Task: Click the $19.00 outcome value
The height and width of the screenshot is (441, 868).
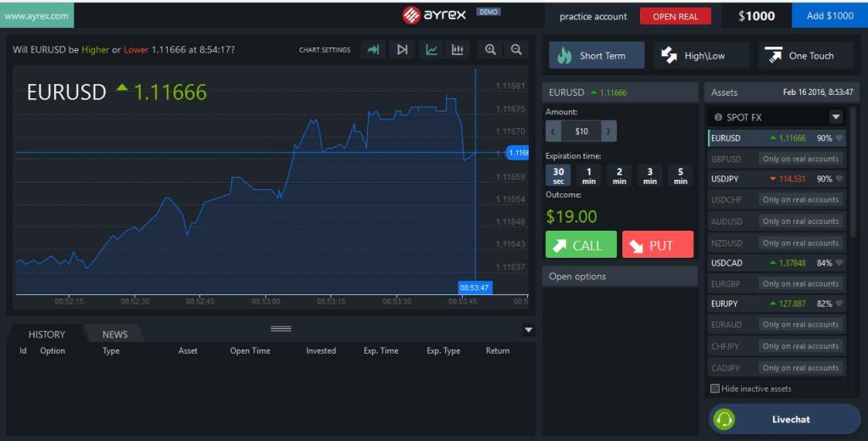Action: click(571, 216)
